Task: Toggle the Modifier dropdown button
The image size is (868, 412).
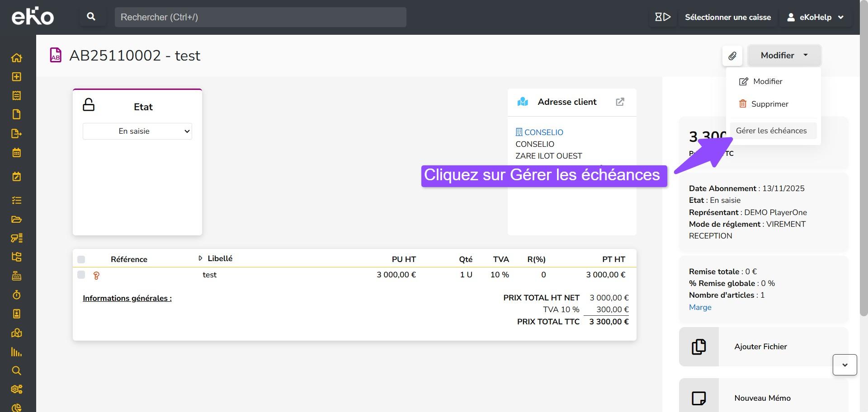Action: click(784, 56)
